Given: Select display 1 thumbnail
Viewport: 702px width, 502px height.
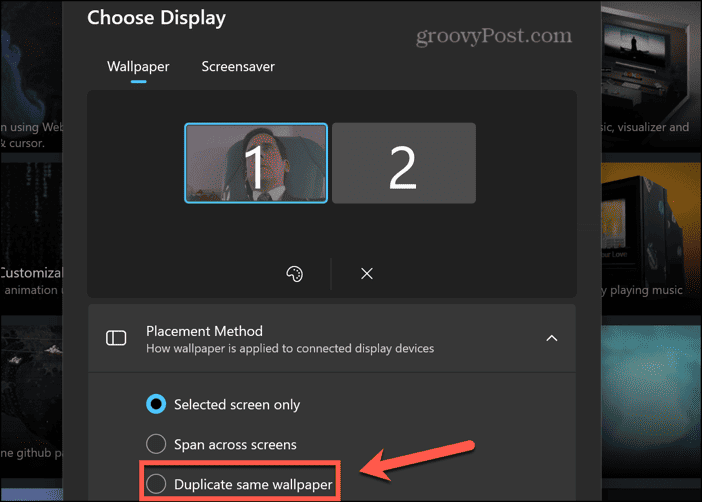Looking at the screenshot, I should point(256,163).
